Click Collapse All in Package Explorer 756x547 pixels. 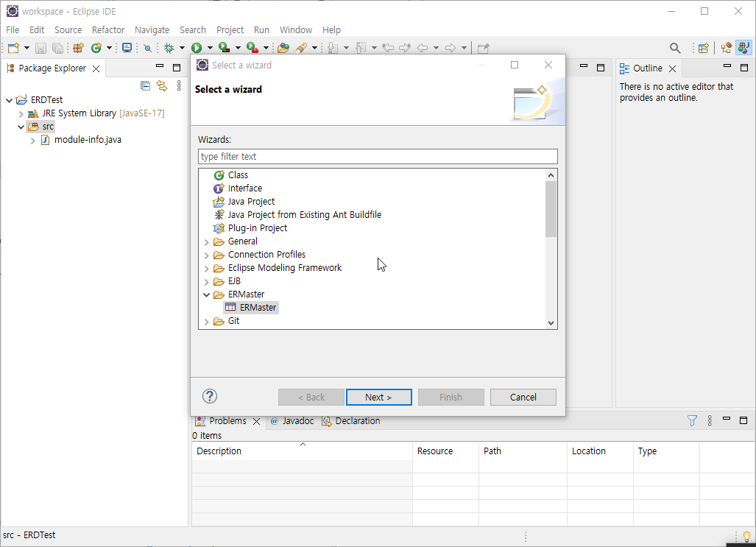click(145, 86)
